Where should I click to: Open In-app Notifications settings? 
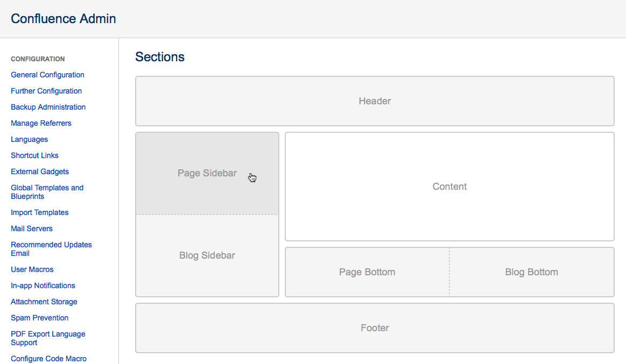(x=43, y=286)
